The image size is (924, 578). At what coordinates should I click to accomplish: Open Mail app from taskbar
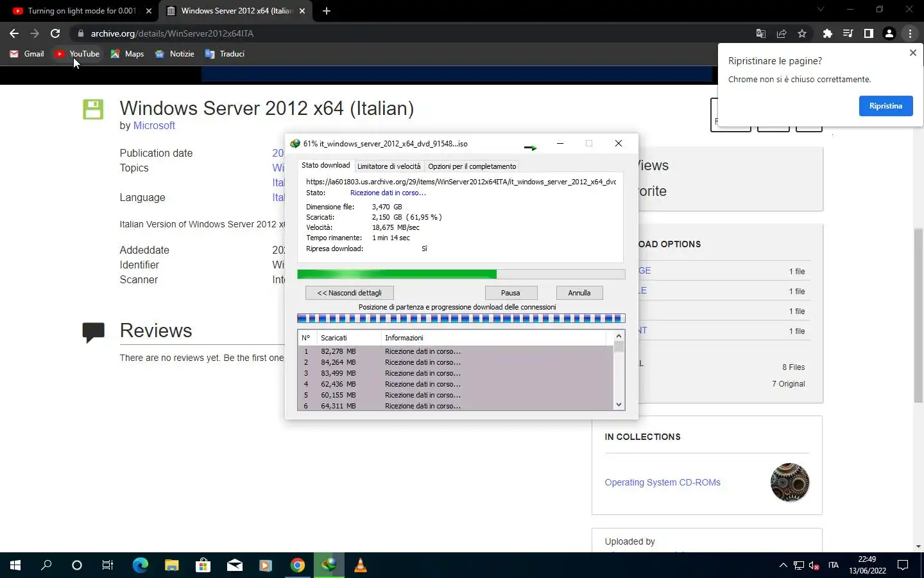click(234, 565)
